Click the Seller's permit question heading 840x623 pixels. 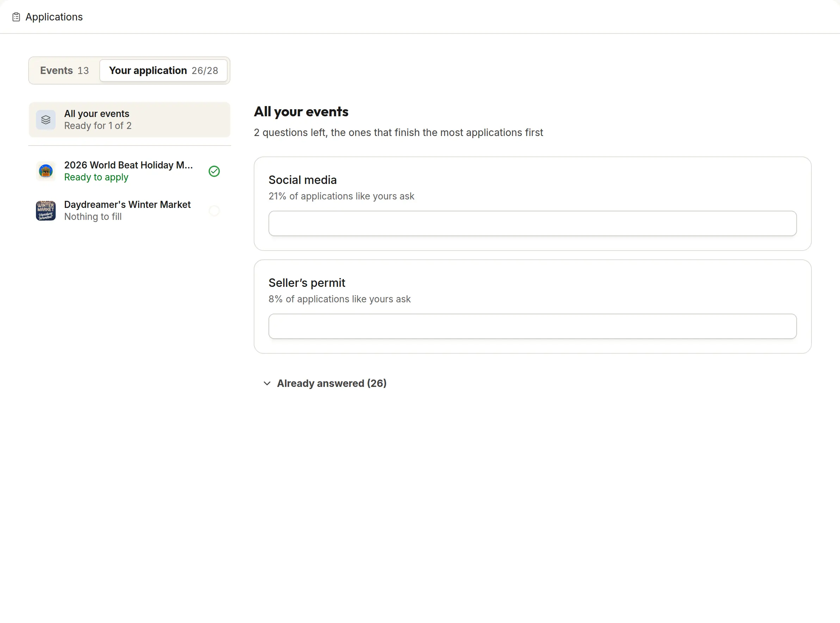307,283
